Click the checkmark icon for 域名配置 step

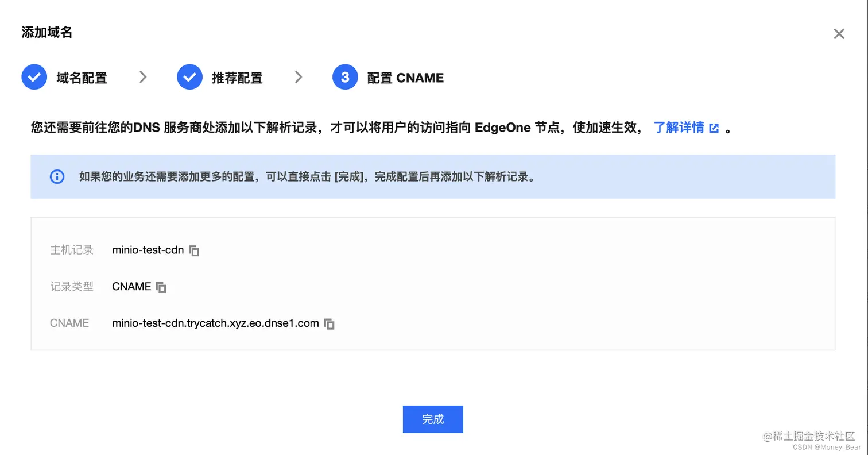tap(34, 76)
